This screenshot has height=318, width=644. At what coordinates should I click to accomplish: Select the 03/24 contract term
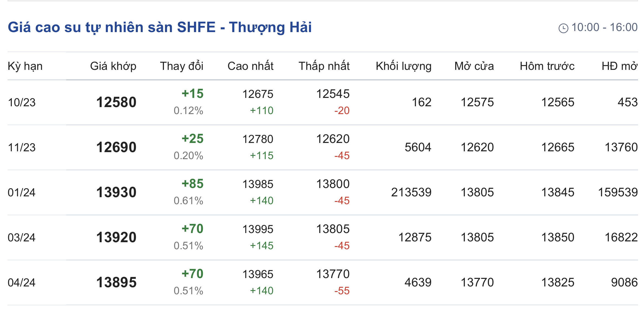coord(22,238)
